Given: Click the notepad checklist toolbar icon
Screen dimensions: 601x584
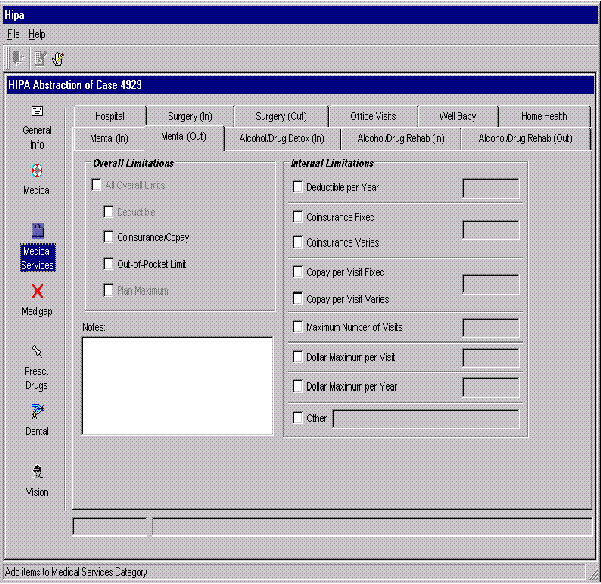Looking at the screenshot, I should (x=39, y=58).
